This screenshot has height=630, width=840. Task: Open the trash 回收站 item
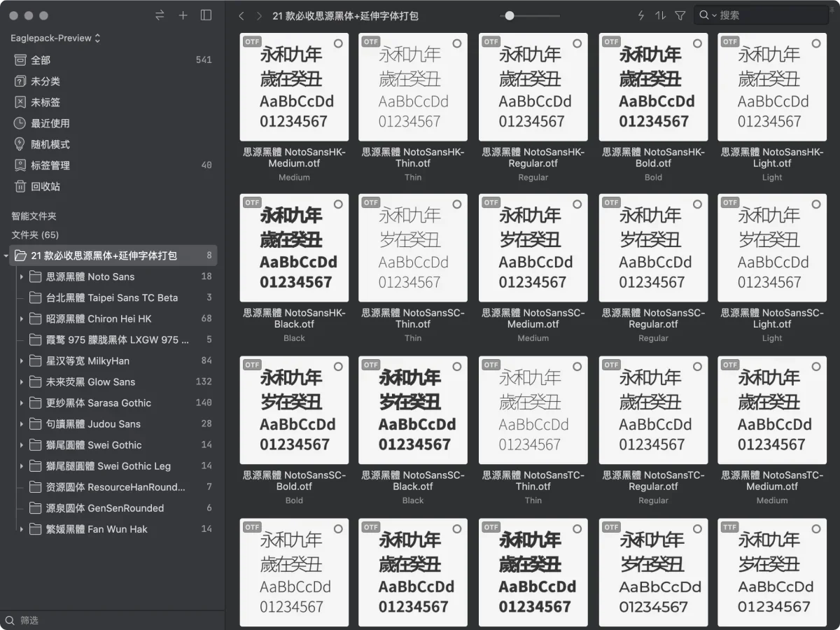pyautogui.click(x=45, y=186)
